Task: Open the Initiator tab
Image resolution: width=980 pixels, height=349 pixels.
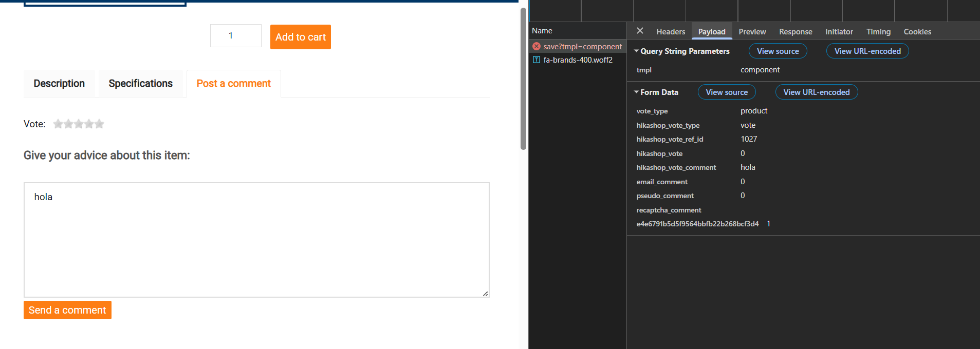Action: pyautogui.click(x=839, y=31)
